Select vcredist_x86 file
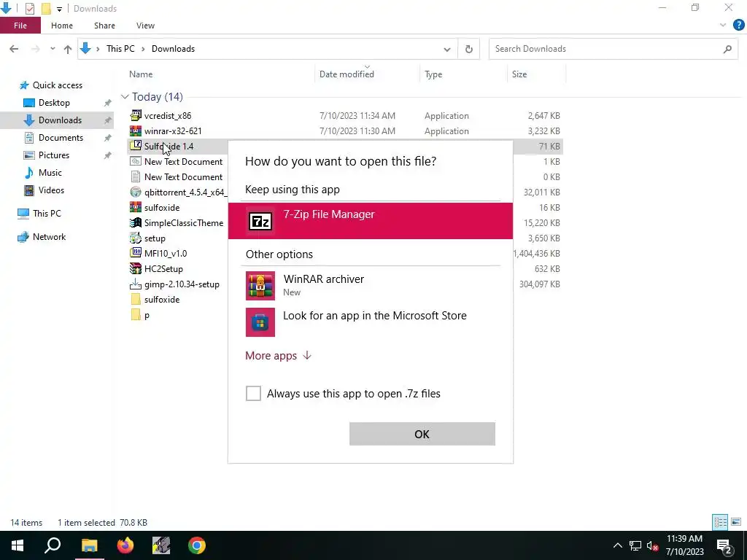Image resolution: width=747 pixels, height=560 pixels. (168, 116)
